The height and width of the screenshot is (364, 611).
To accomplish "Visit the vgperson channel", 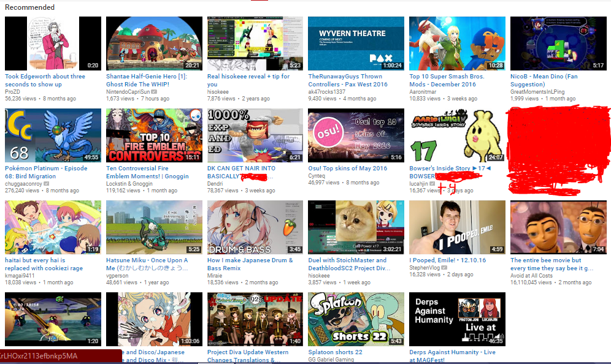I will click(x=117, y=276).
